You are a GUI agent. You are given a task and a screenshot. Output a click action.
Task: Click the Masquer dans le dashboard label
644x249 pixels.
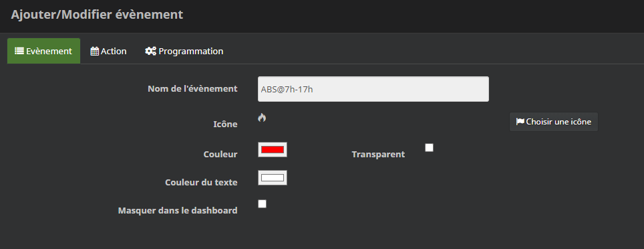[178, 210]
